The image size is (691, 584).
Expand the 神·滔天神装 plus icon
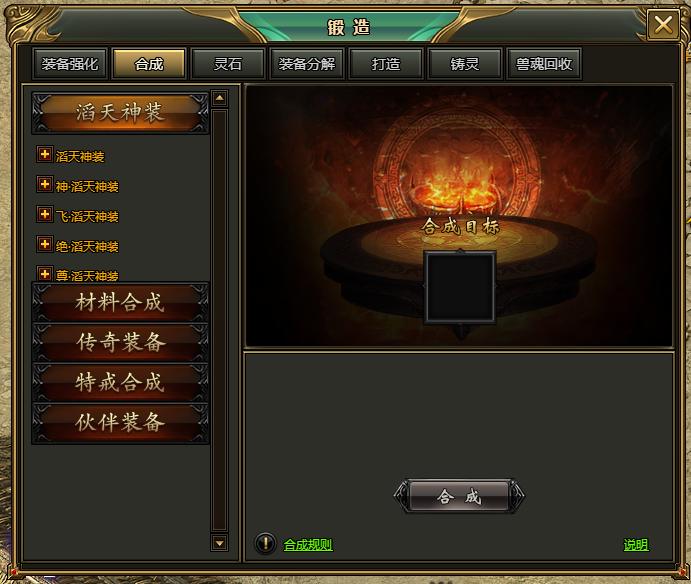45,185
